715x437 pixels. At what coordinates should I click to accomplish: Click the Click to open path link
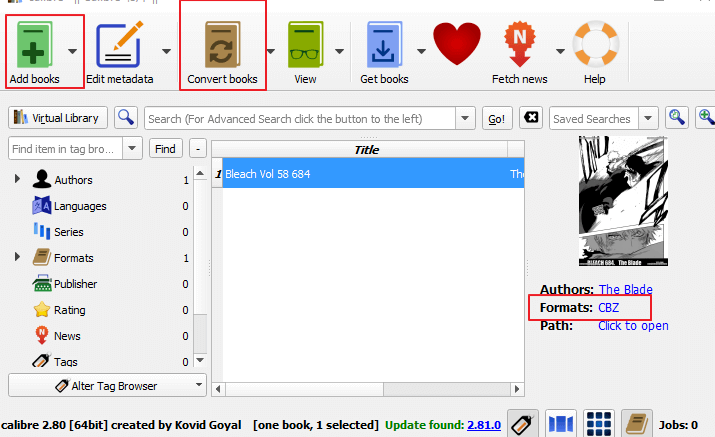point(633,326)
